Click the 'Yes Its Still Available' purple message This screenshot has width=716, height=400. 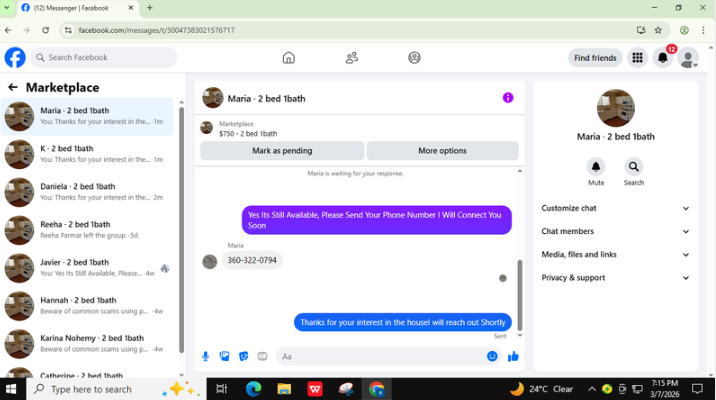click(377, 220)
